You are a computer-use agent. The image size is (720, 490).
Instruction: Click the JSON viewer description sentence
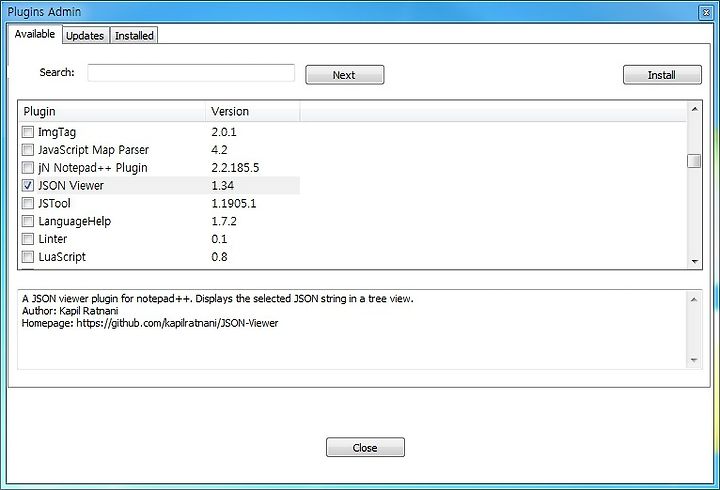[218, 299]
